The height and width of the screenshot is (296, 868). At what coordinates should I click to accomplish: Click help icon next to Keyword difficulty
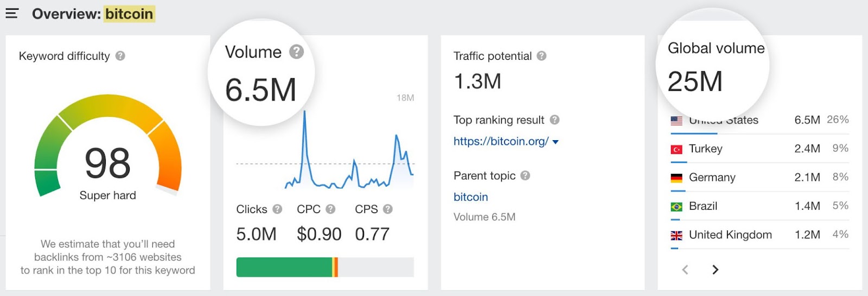[120, 56]
